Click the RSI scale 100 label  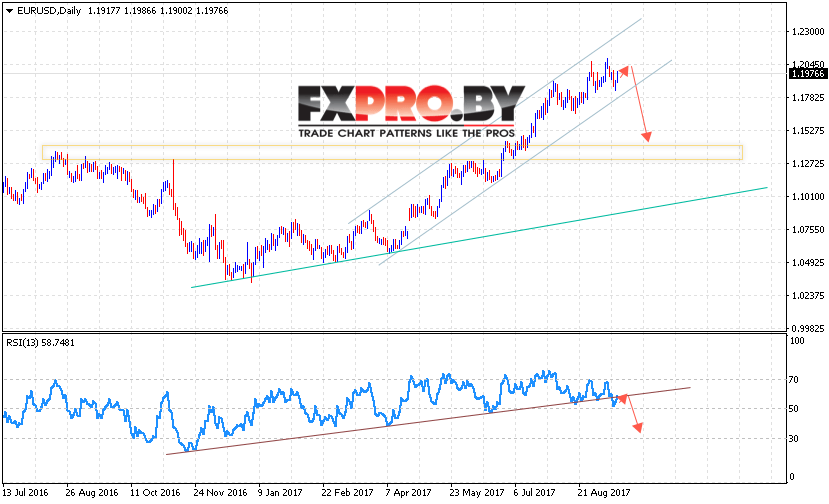click(x=797, y=341)
